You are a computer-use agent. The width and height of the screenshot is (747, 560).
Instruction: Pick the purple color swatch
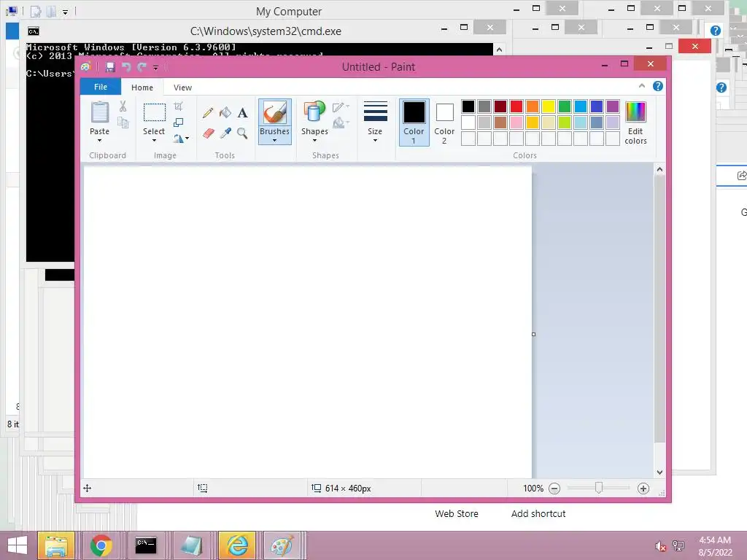click(x=613, y=106)
